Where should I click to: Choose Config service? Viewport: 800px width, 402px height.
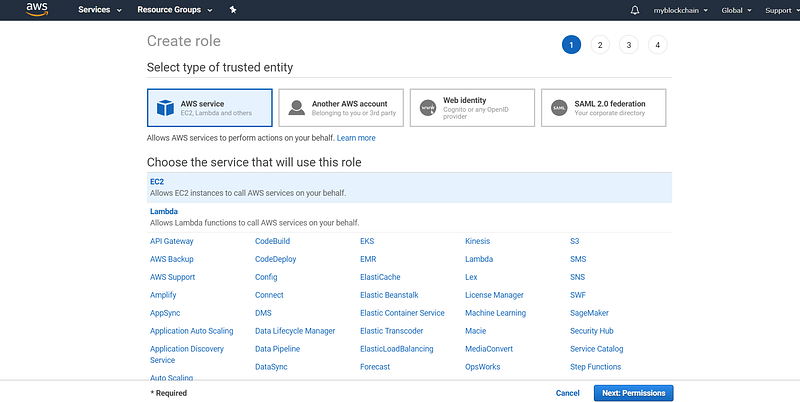point(266,277)
